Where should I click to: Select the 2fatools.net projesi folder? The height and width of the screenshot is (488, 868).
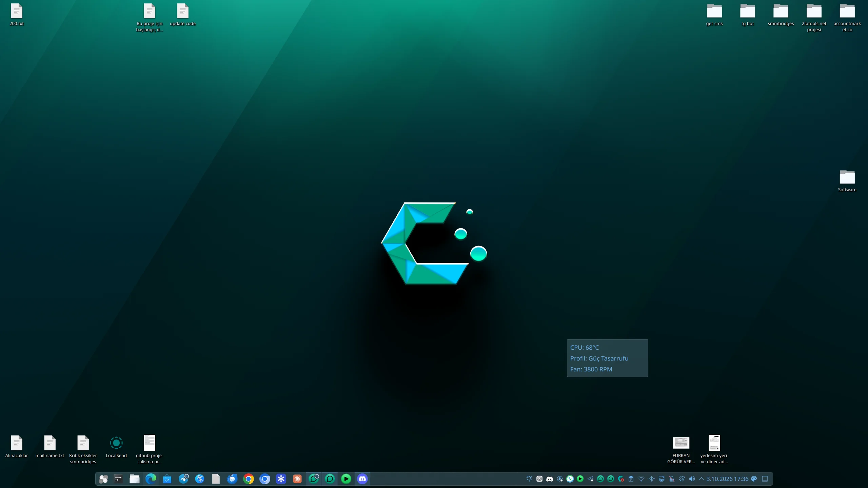point(814,18)
